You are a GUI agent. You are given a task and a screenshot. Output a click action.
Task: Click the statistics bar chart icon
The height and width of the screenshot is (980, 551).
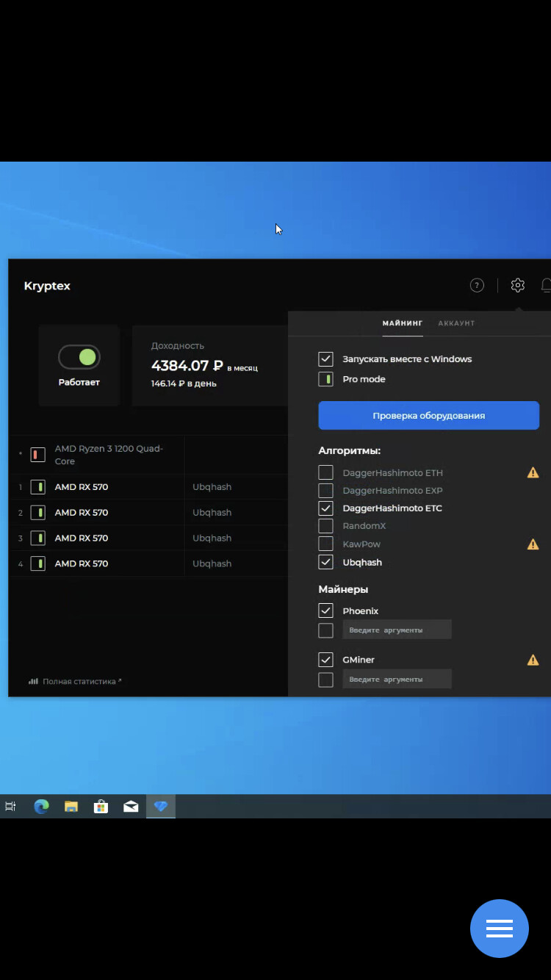click(x=33, y=681)
